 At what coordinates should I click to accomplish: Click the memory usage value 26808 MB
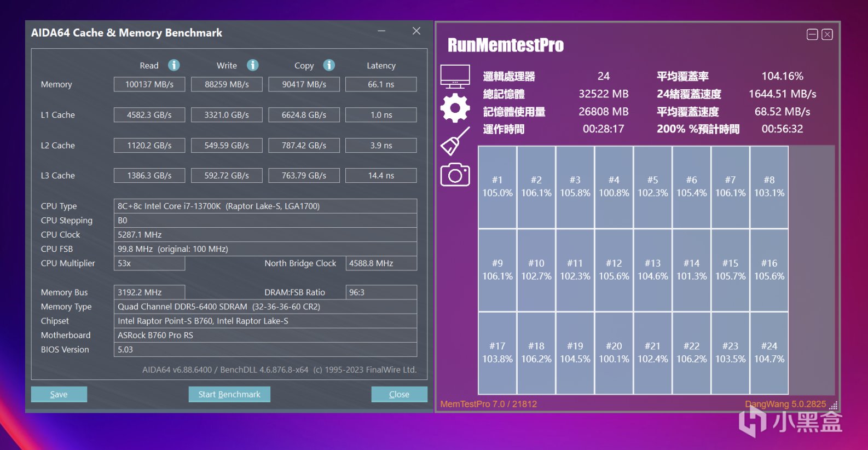coord(604,112)
